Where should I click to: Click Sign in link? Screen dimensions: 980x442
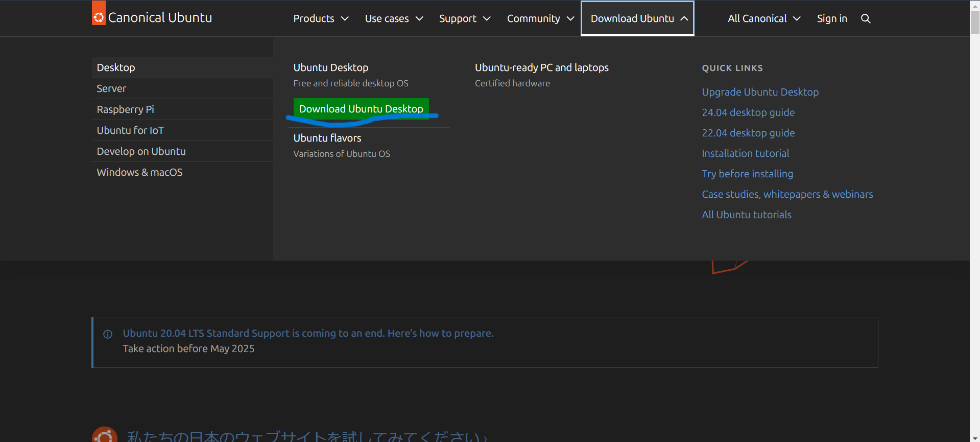click(x=831, y=18)
